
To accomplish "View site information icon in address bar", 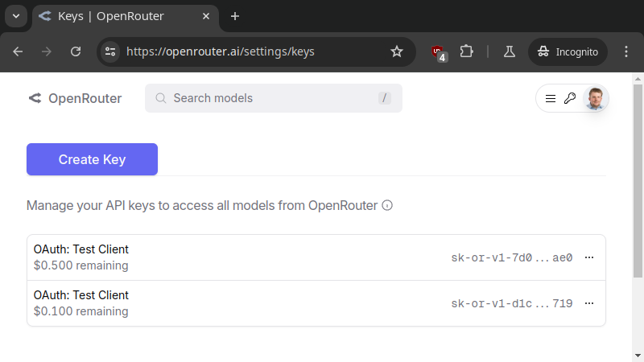I will coord(110,51).
